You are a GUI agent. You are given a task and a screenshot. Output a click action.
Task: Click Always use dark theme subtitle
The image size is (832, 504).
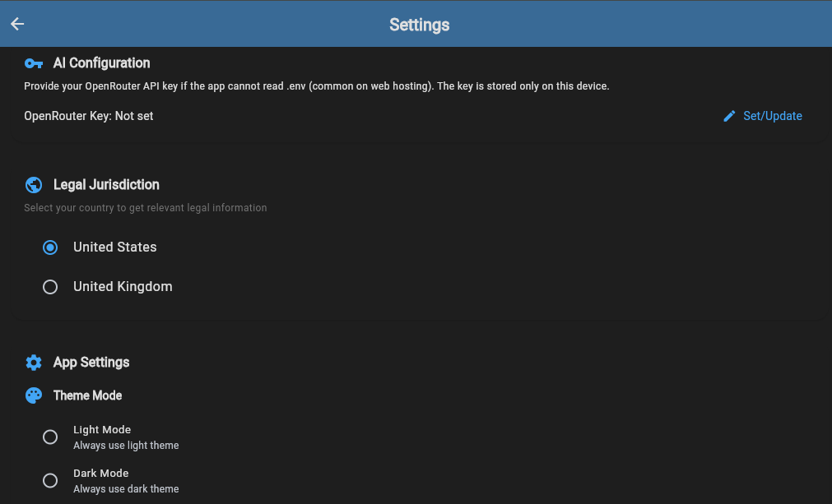(126, 489)
